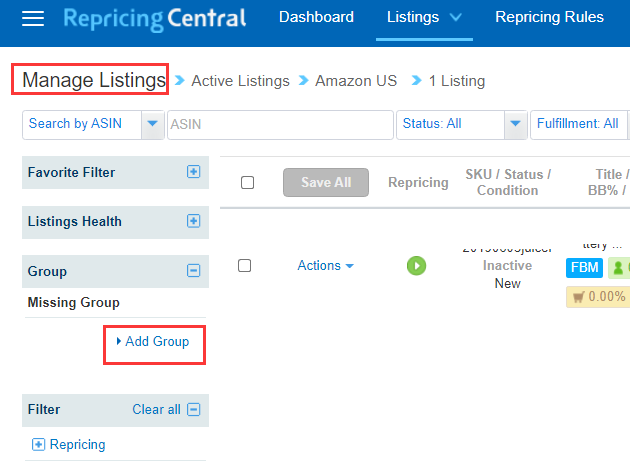Click the buy box 0.00% cart badge
630x463 pixels.
(598, 297)
